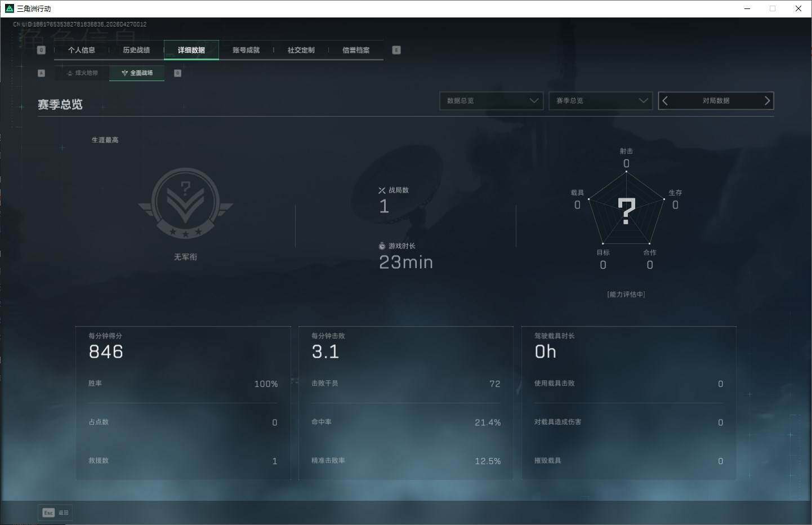The image size is (812, 525).
Task: Click the 每分钟得分 label
Action: coord(105,336)
